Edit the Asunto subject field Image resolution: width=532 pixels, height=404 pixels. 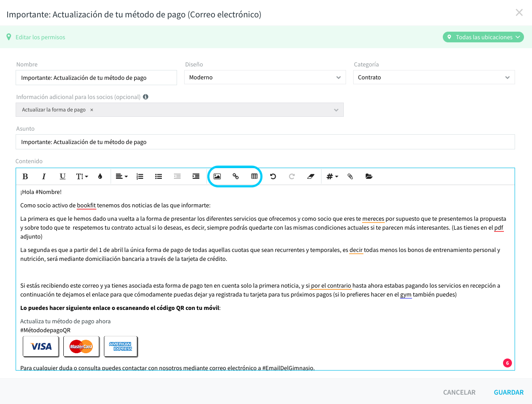[265, 142]
